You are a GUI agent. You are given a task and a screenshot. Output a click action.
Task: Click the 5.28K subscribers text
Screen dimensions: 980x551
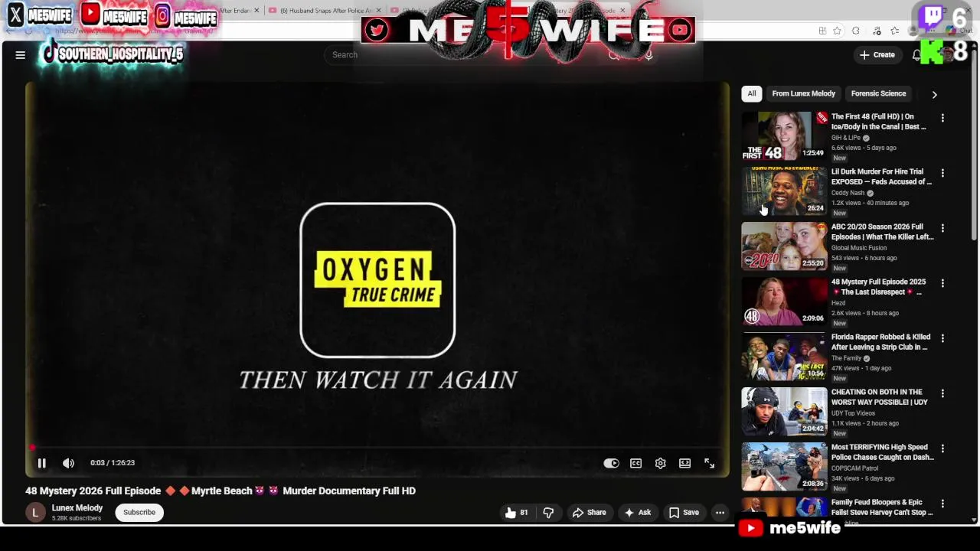(77, 519)
